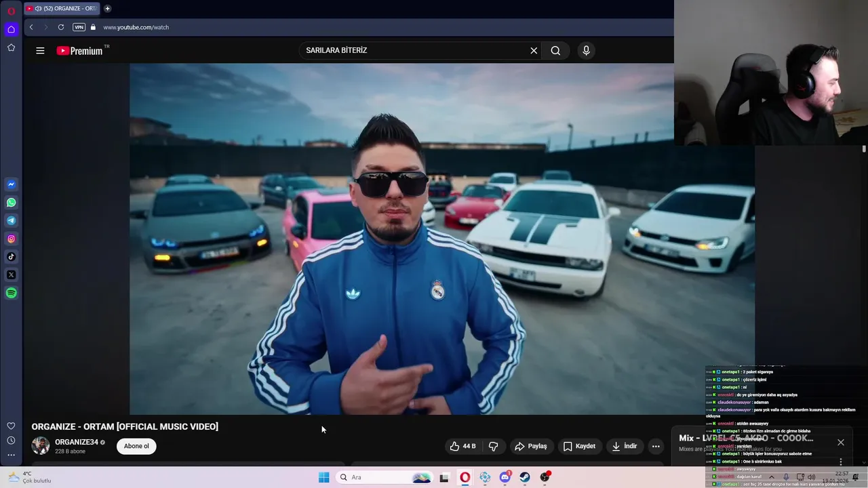Click the YouTube search magnifier button
This screenshot has width=868, height=488.
pos(555,50)
